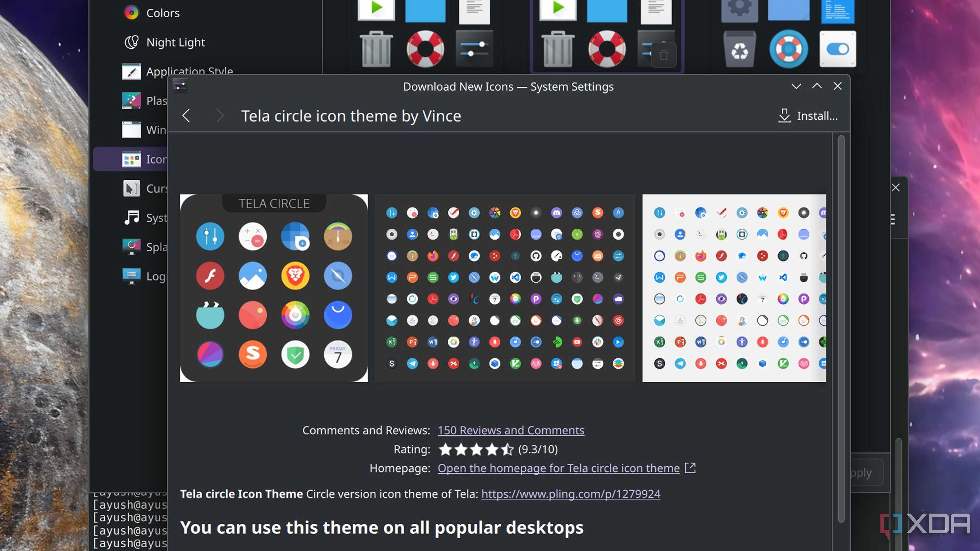Open the TELA CIRCLE preview thumbnail
980x551 pixels.
tap(274, 288)
